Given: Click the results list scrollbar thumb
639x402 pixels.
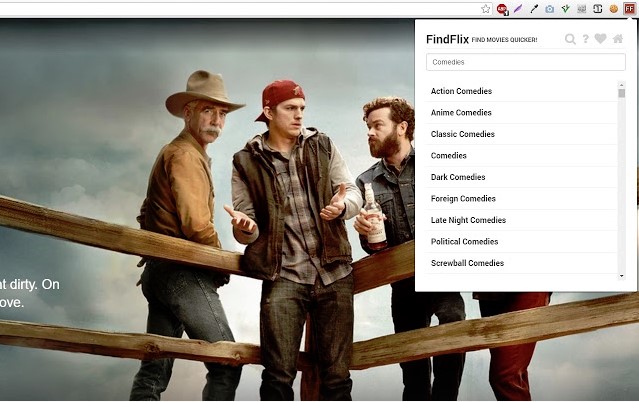Looking at the screenshot, I should [621, 93].
